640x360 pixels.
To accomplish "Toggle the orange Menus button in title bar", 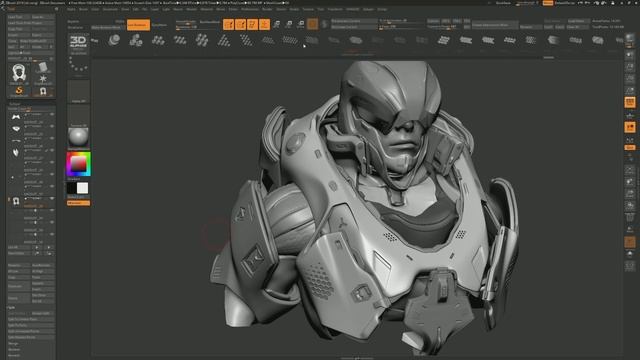I will (x=548, y=2).
